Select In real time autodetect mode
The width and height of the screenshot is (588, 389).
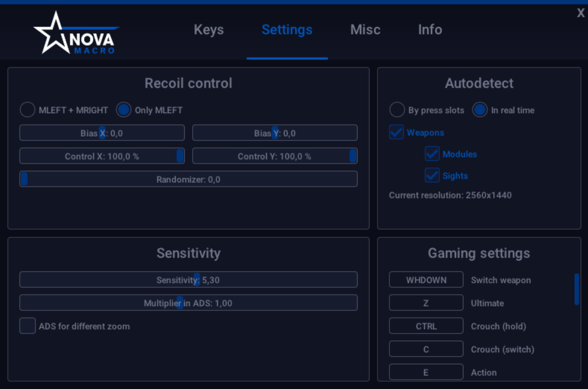pyautogui.click(x=480, y=110)
